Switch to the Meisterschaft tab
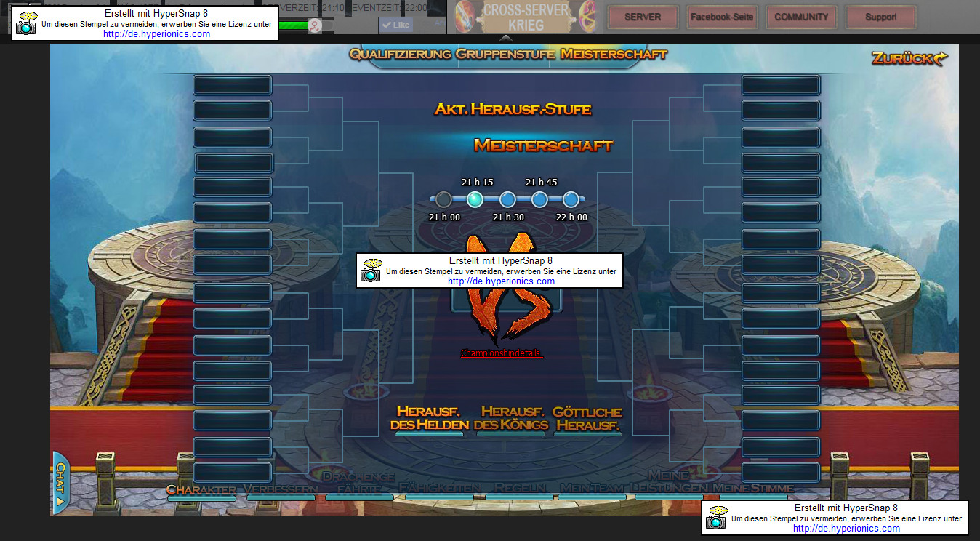The image size is (980, 541). pyautogui.click(x=614, y=54)
